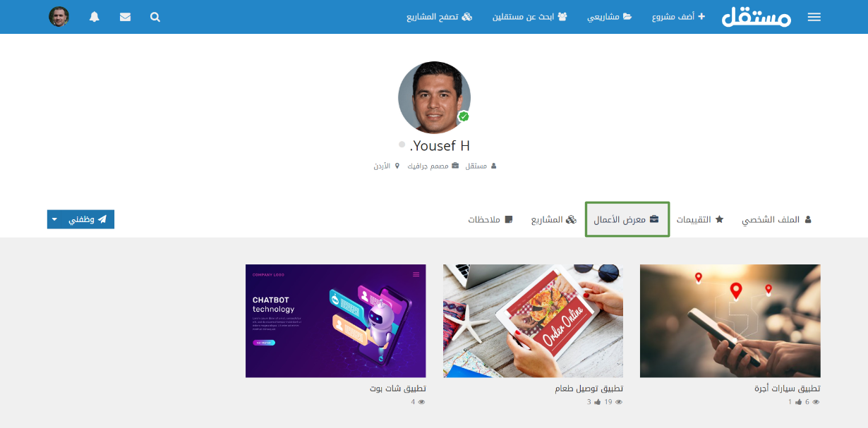Select the معرض الأعمال tab

pyautogui.click(x=627, y=219)
